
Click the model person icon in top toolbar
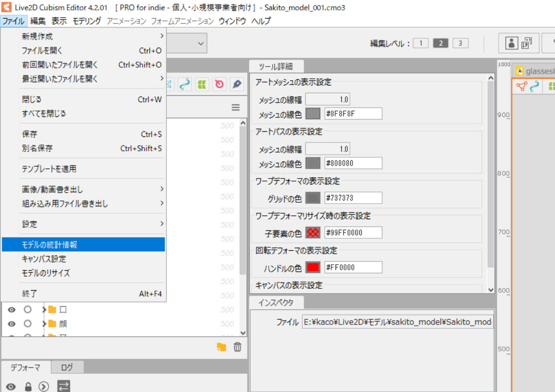point(512,42)
